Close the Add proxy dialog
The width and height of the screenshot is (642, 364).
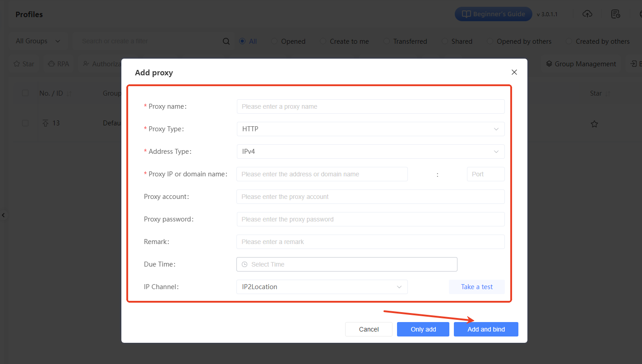tap(514, 72)
